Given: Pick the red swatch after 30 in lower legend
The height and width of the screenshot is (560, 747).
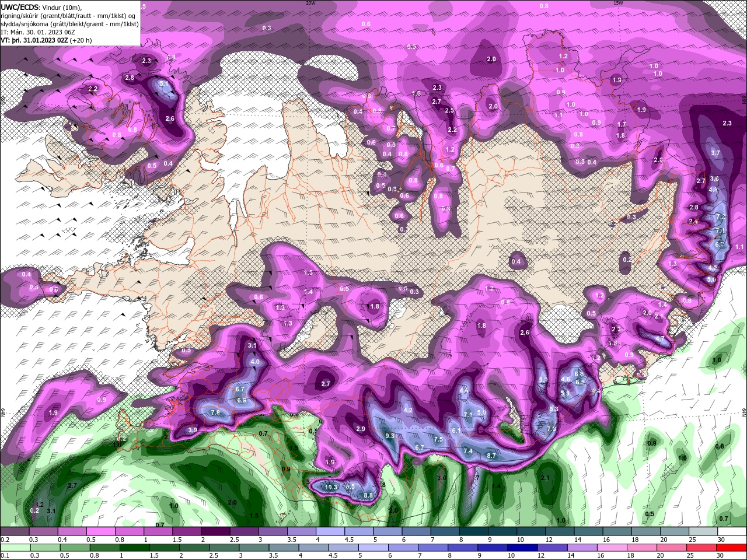Looking at the screenshot, I should 732,547.
